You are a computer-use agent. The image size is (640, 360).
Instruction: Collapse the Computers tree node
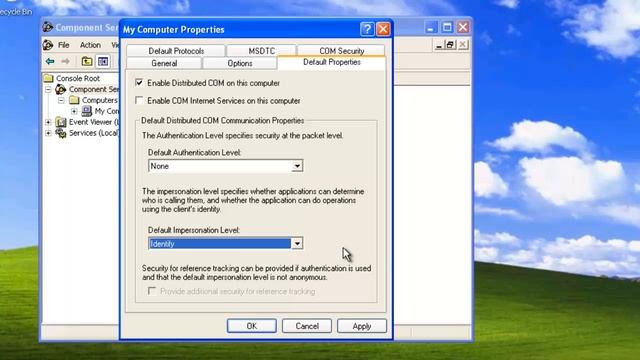[x=61, y=100]
